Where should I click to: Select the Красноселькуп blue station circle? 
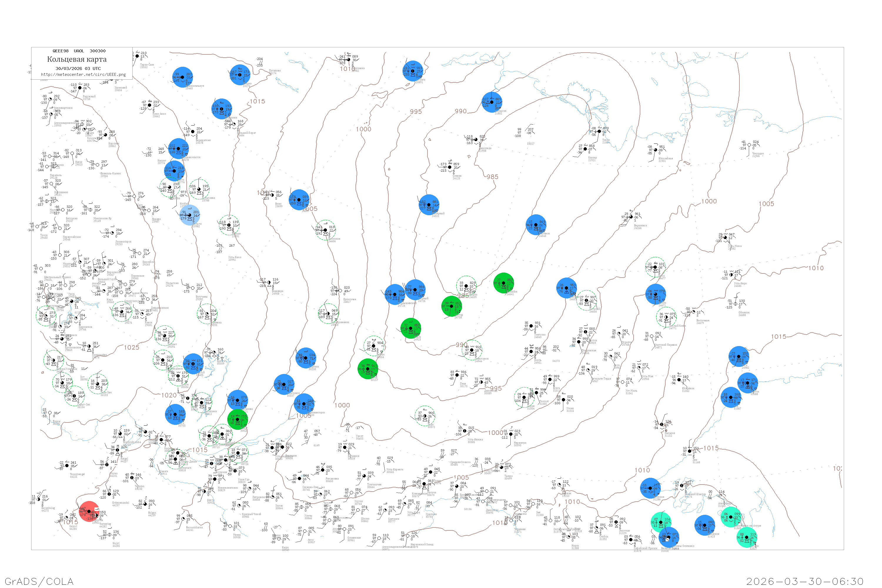point(183,77)
